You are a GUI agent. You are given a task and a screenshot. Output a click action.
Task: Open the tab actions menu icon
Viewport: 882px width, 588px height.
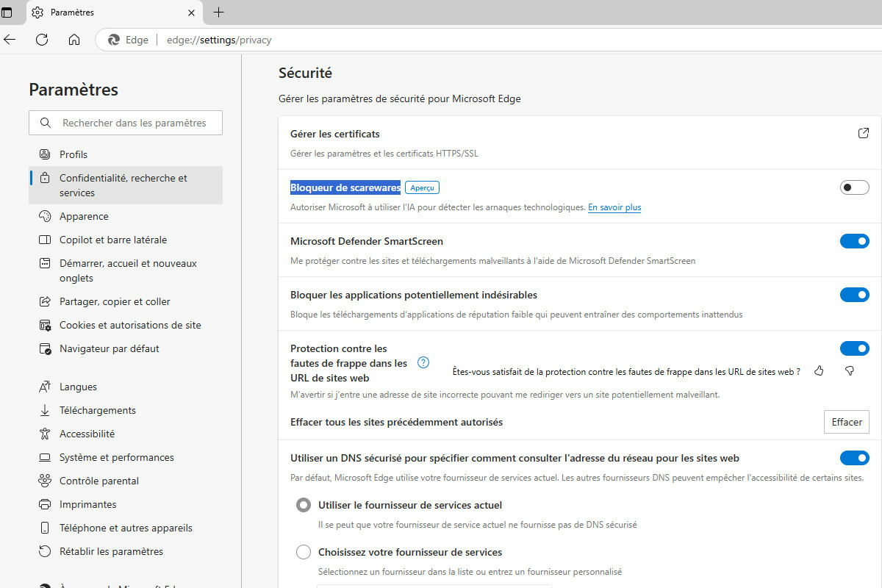click(x=7, y=12)
